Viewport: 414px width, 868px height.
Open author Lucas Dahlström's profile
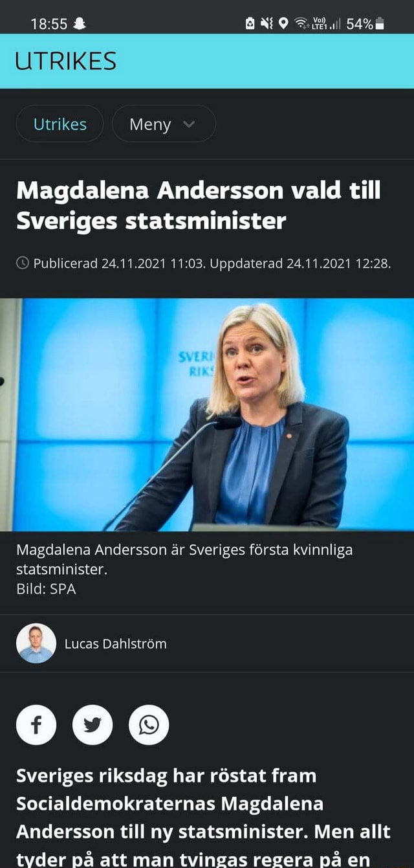point(116,643)
